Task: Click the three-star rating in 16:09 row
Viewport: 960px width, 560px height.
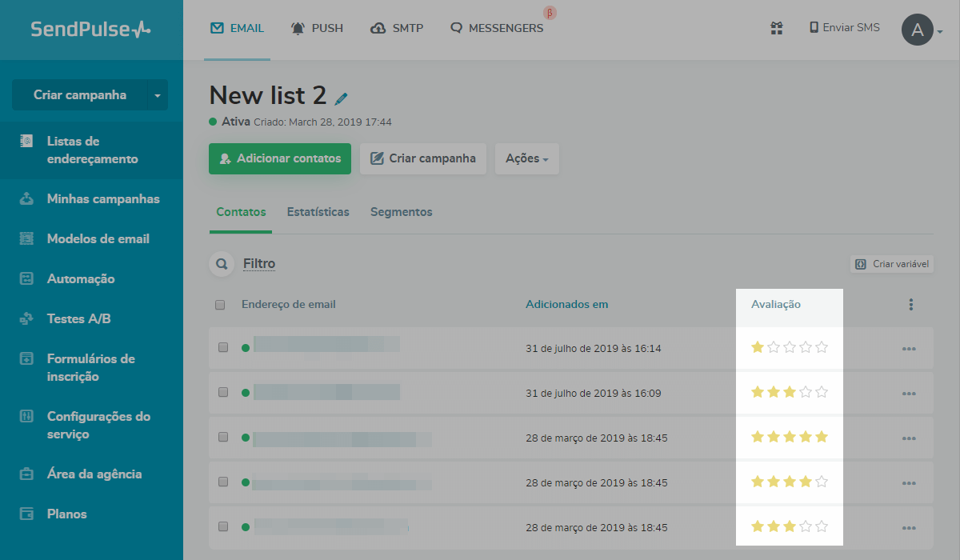Action: 790,392
